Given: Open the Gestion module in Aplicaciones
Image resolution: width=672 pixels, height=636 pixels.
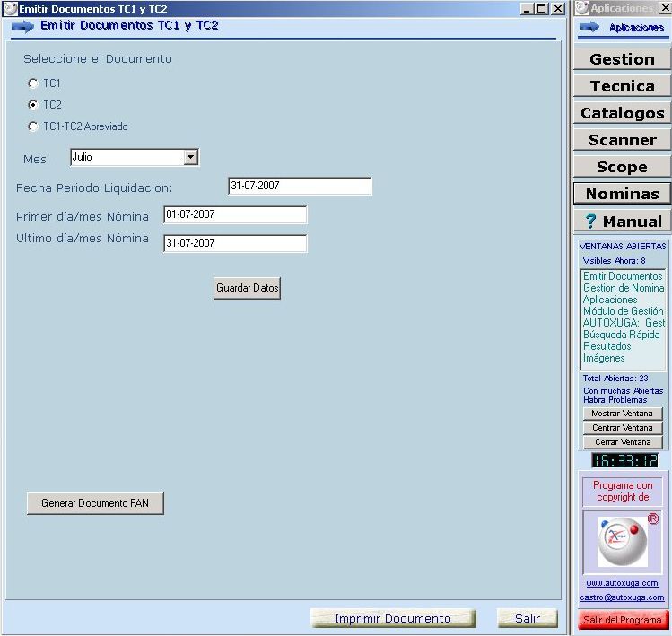Looking at the screenshot, I should point(622,59).
